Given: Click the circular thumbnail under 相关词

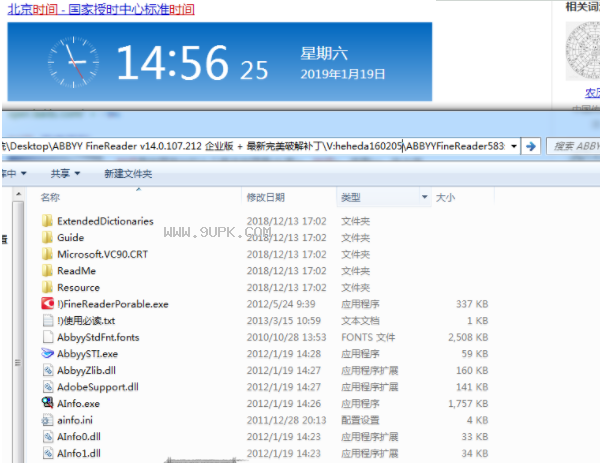Looking at the screenshot, I should coord(583,51).
